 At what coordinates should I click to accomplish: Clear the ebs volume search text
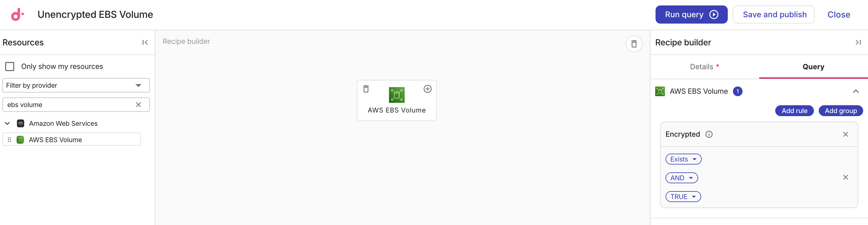click(x=138, y=105)
